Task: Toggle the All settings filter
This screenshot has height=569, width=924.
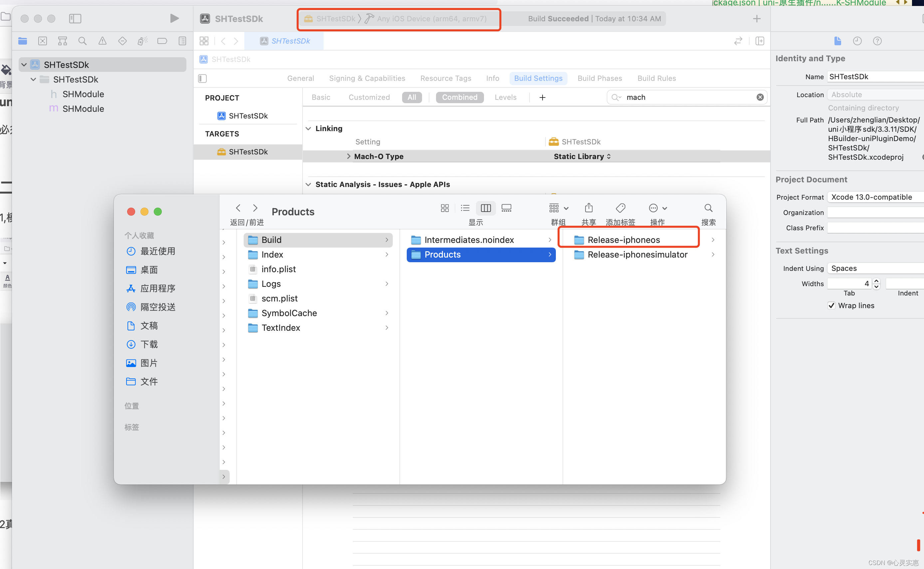Action: [412, 97]
